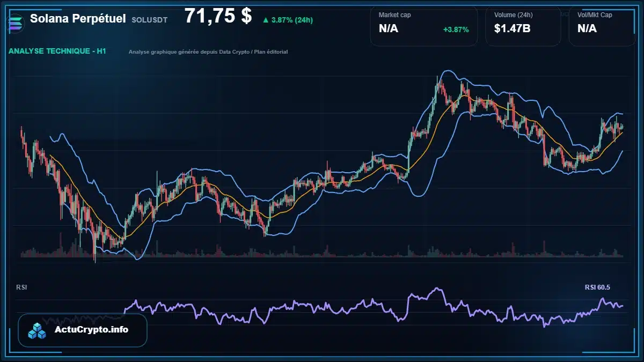Click the RSI 60.5 reading

pyautogui.click(x=597, y=287)
